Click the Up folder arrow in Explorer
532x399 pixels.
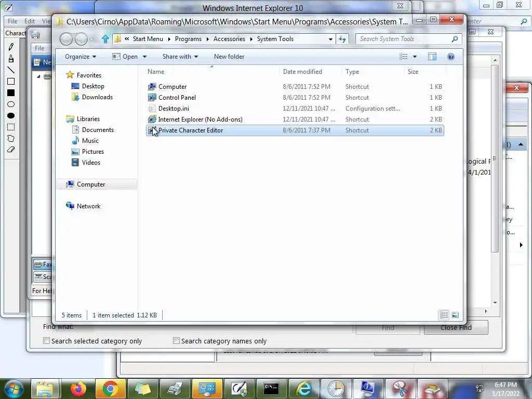(x=105, y=39)
